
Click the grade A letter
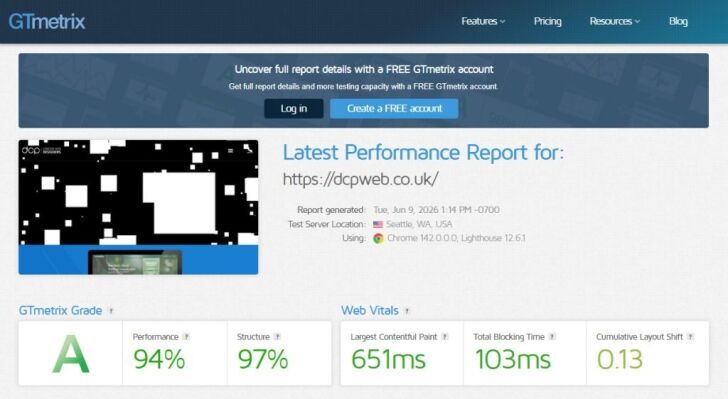71,354
